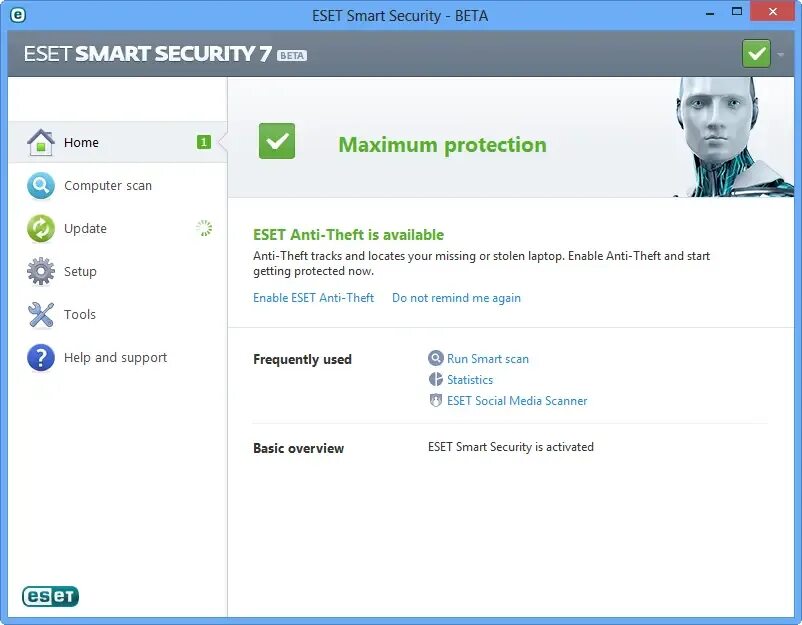Click the green protection status checkmark icon
Viewport: 802px width, 625px height.
(x=277, y=141)
